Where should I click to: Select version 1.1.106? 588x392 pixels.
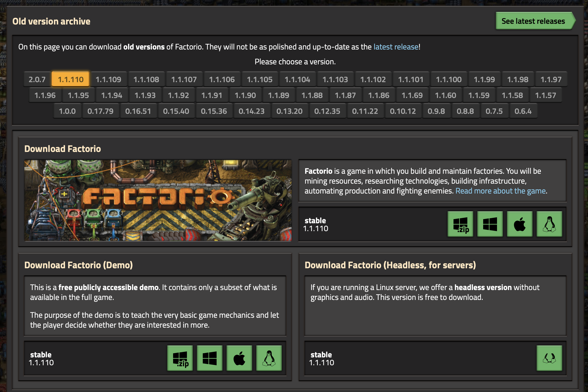[x=222, y=79]
